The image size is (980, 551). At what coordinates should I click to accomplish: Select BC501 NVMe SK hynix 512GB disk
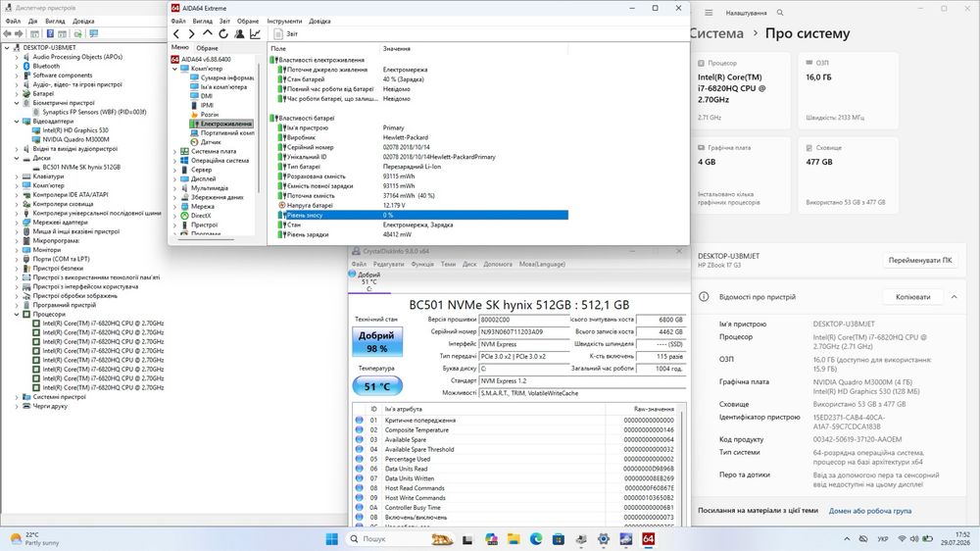(x=81, y=167)
